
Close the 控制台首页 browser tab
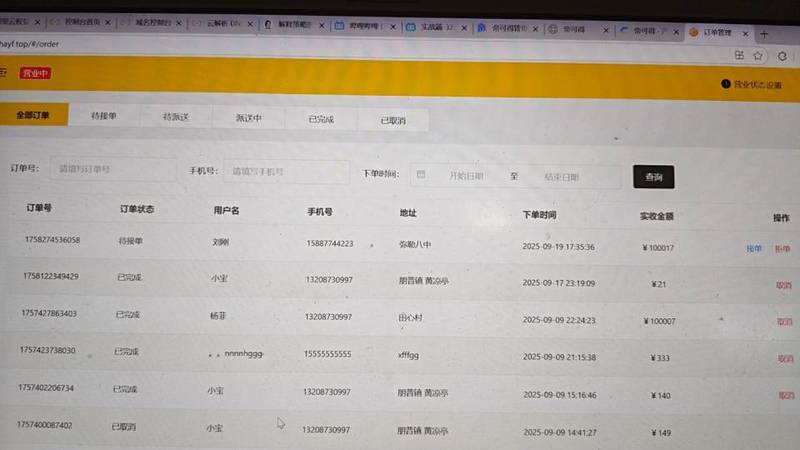point(108,22)
